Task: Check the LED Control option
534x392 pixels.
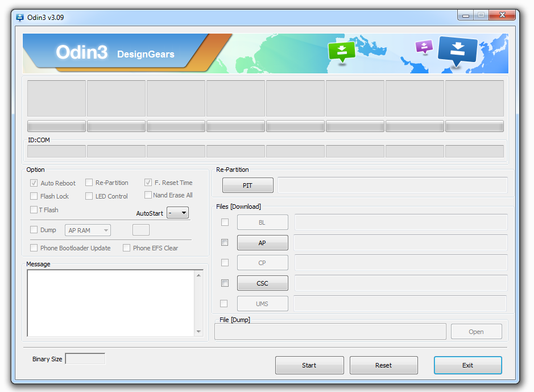Action: tap(89, 196)
